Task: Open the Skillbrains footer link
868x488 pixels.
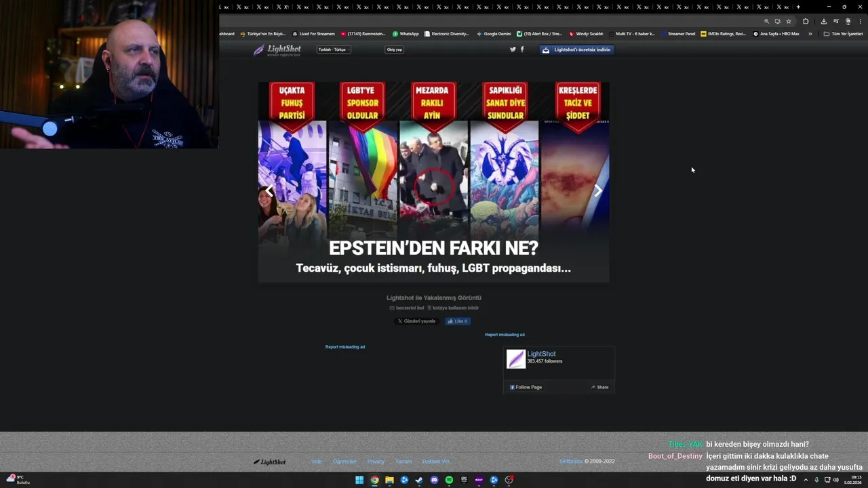Action: [571, 462]
